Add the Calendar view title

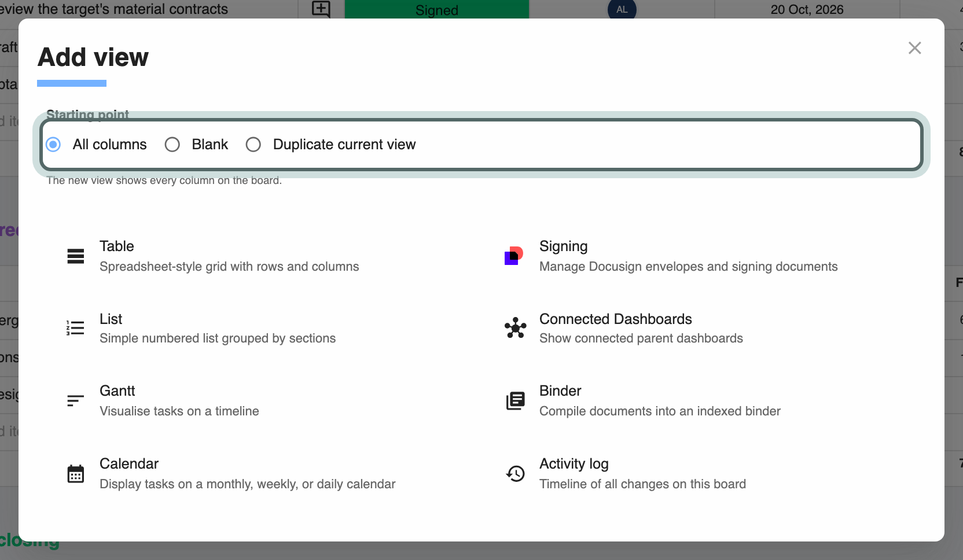click(129, 463)
